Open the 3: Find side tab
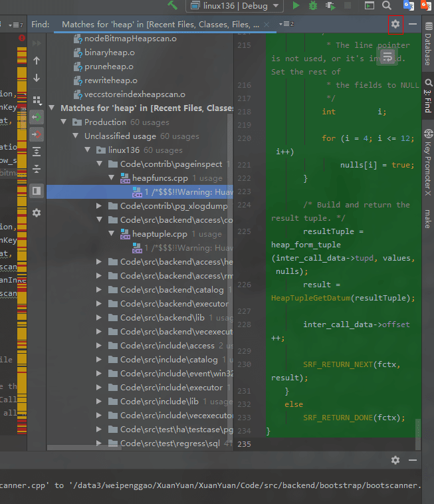 (428, 96)
